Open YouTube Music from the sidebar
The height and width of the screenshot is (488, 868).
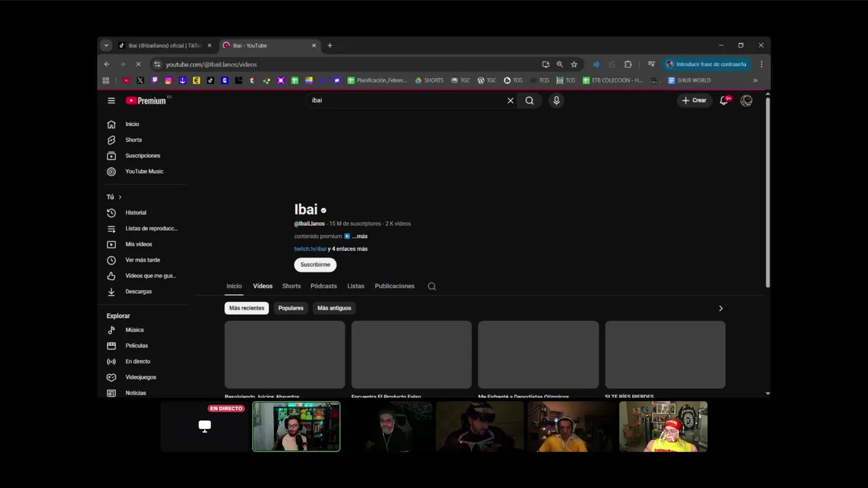145,171
